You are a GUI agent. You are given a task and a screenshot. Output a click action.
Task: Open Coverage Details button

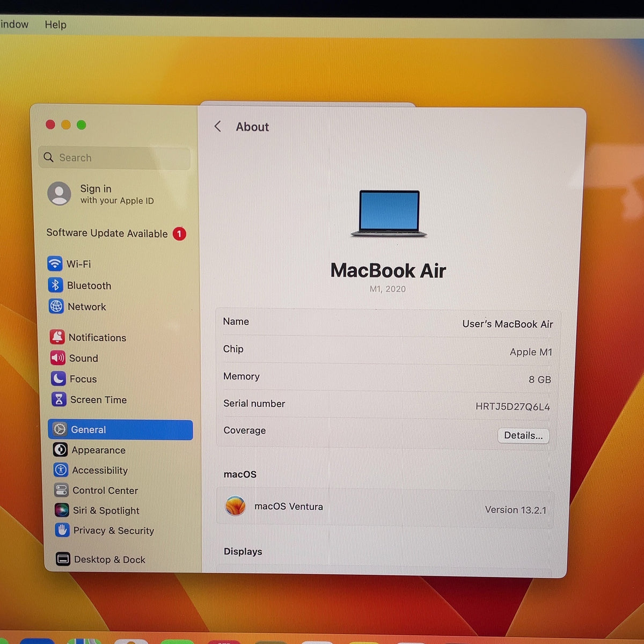tap(523, 435)
